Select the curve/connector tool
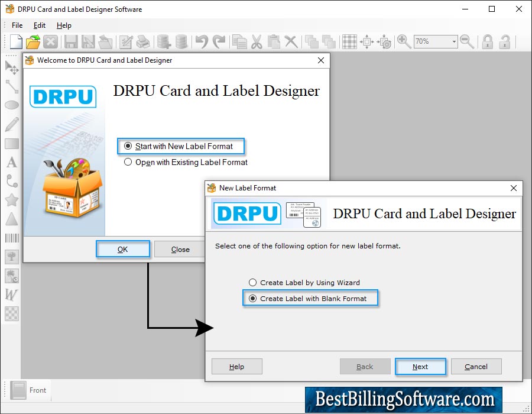The image size is (532, 414). [12, 181]
